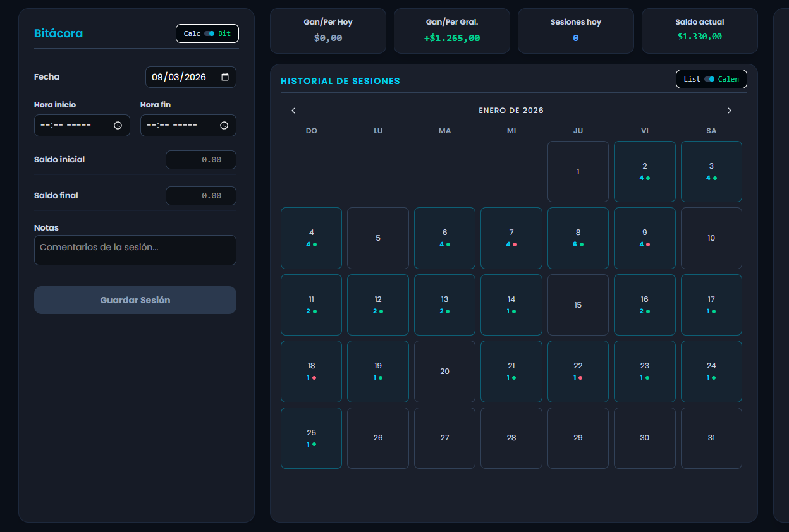
Task: Select January 5 calendar day
Action: (x=378, y=238)
